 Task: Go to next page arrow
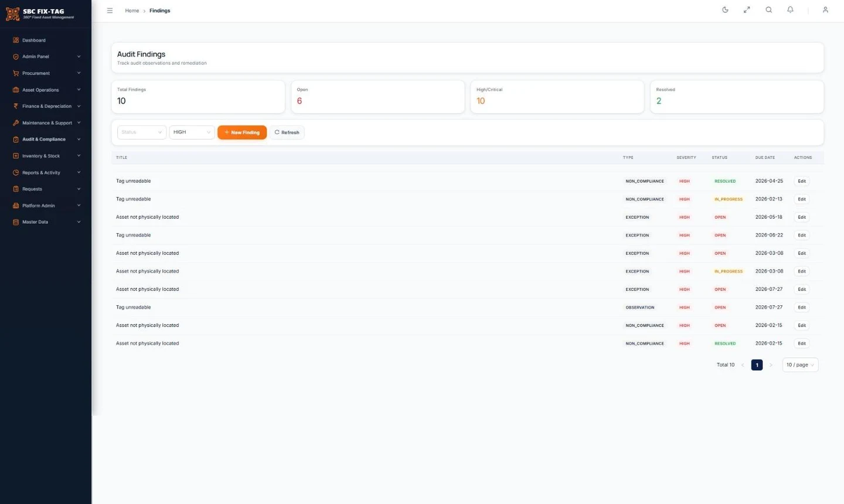[x=771, y=365]
